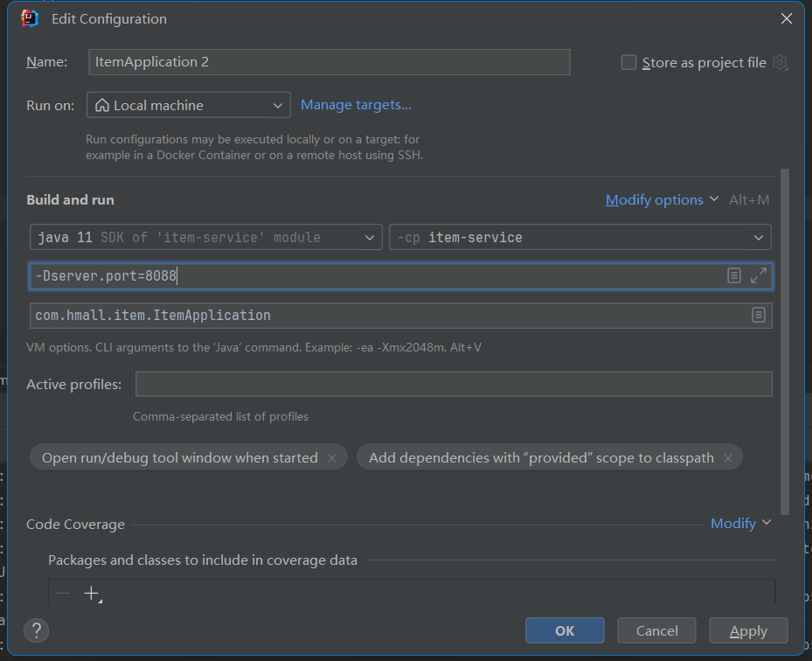Expand the -cp item-service classpath dropdown

pyautogui.click(x=580, y=237)
